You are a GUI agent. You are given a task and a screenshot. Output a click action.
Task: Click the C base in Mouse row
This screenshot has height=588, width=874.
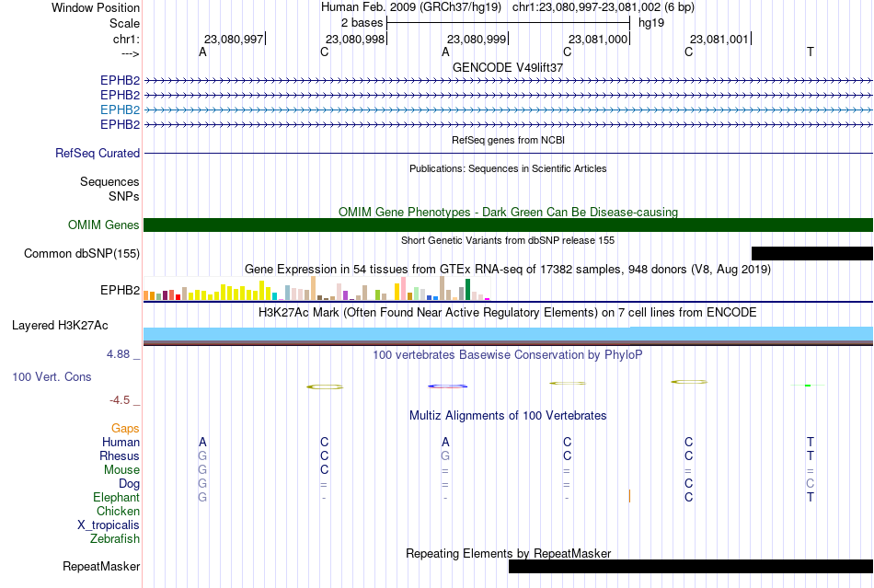(x=324, y=470)
